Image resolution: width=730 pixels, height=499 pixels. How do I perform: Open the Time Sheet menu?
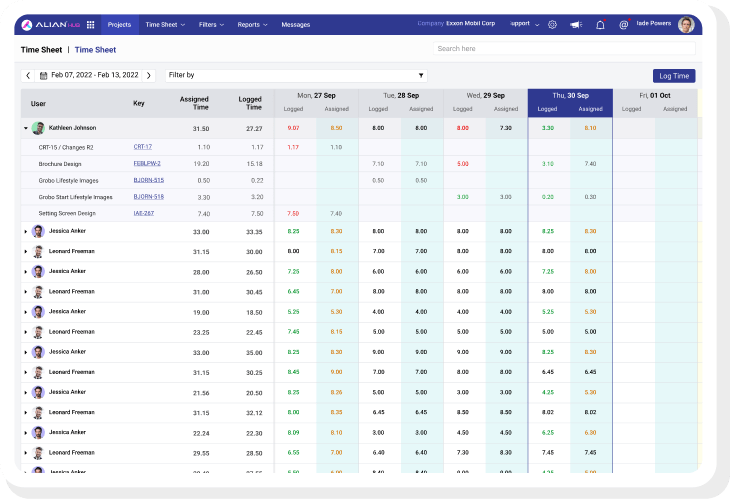coord(165,25)
